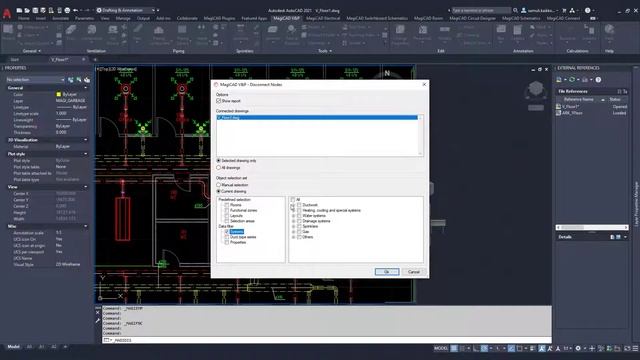Click the close icon on command line window
This screenshot has width=640, height=360.
coord(98,313)
